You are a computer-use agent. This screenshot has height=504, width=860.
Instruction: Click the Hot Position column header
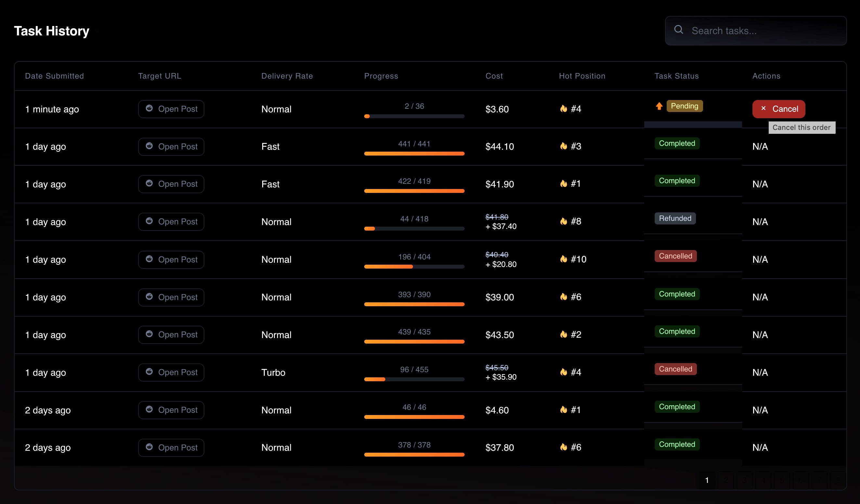coord(582,76)
